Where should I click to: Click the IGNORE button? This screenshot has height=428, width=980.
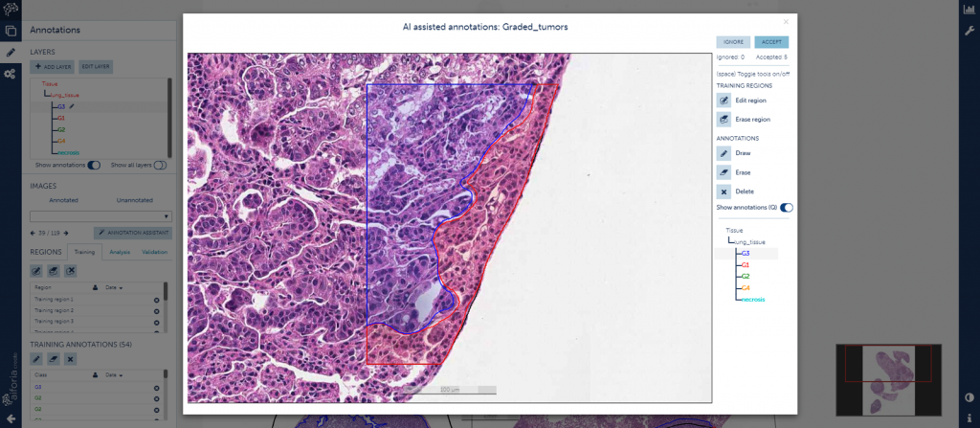click(x=733, y=42)
